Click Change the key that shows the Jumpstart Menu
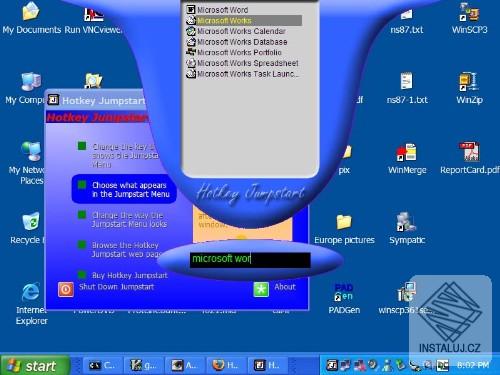The height and width of the screenshot is (375, 500). (x=125, y=156)
